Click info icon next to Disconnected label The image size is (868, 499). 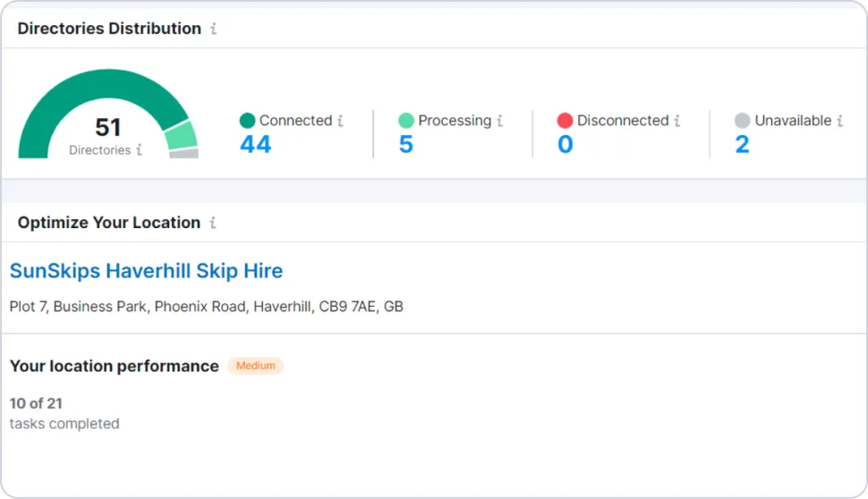click(x=677, y=120)
